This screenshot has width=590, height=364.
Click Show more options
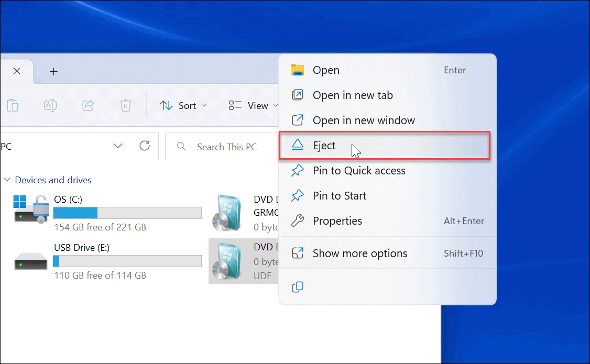click(359, 253)
